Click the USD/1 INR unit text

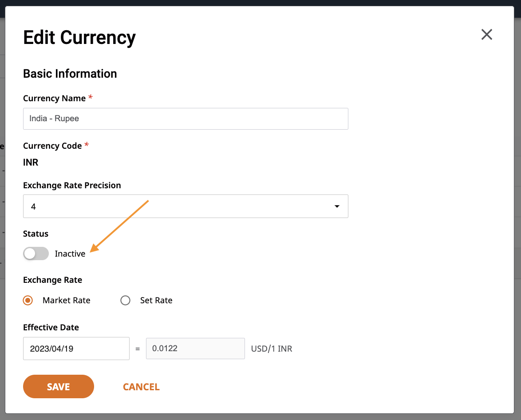tap(272, 349)
